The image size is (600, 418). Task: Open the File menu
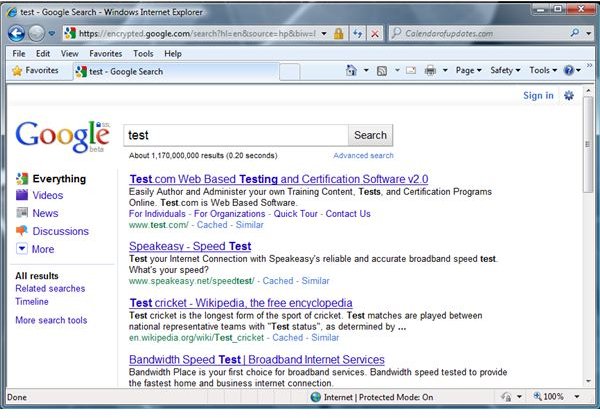(19, 54)
